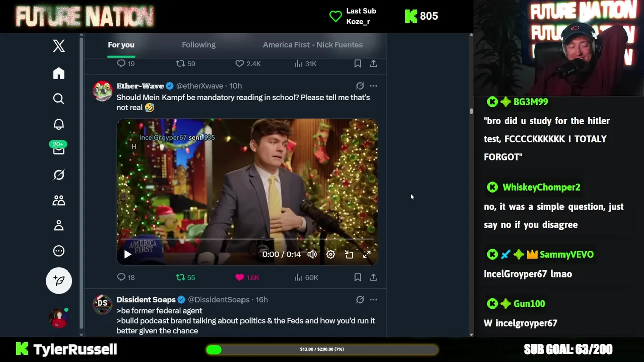Open the 16h timestamp of Dissident Soaps post

point(262,299)
